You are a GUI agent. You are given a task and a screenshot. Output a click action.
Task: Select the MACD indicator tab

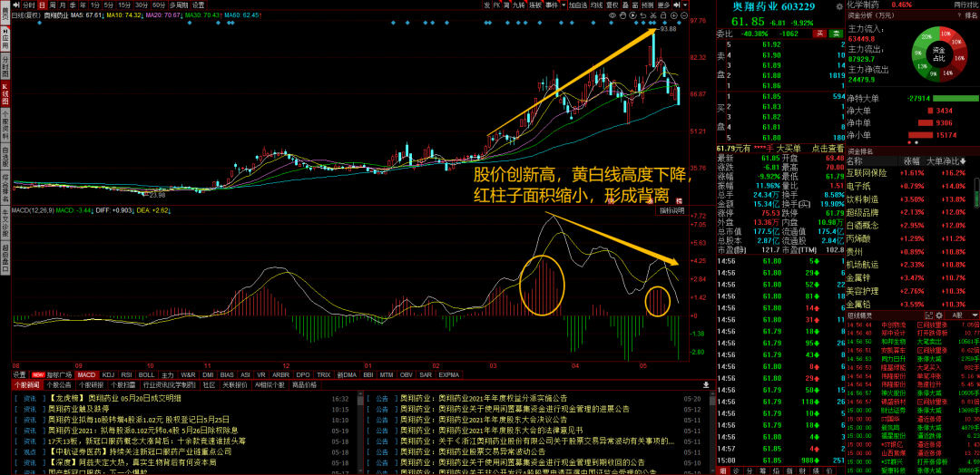pos(87,374)
